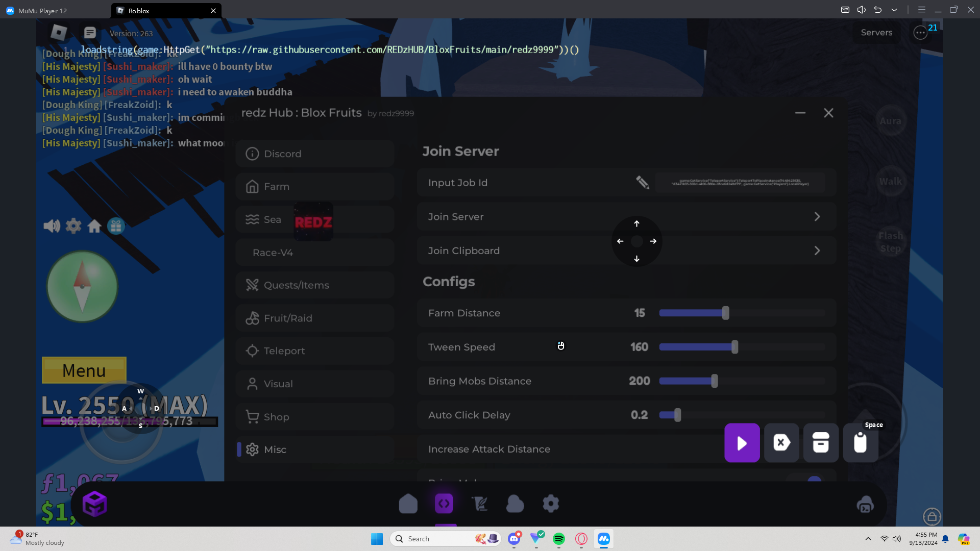The height and width of the screenshot is (551, 980).
Task: Open the three-dots menu next to Servers
Action: click(920, 33)
